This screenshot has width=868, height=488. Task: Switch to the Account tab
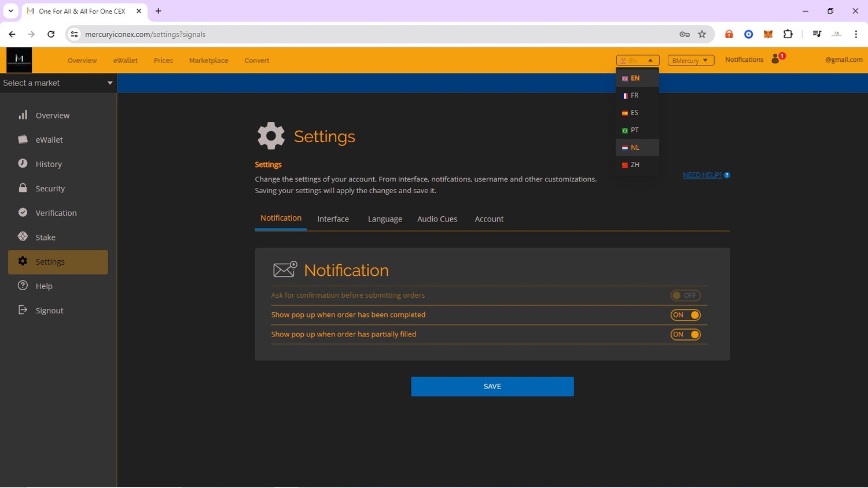489,219
